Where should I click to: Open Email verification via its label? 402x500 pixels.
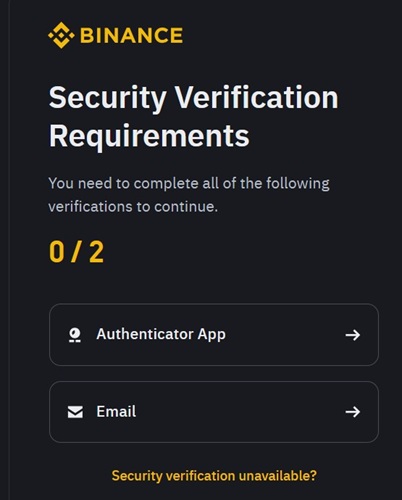click(x=116, y=412)
